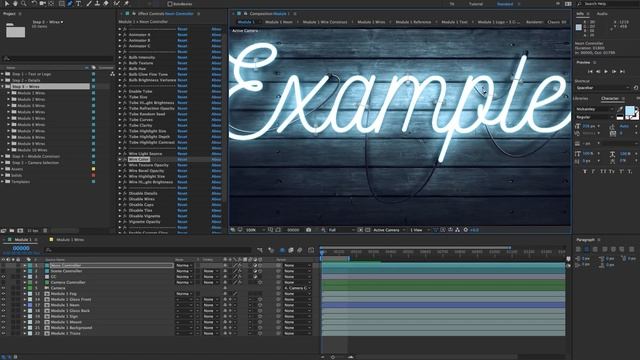Select the Clone Stamp tool
The height and width of the screenshot is (360, 640).
tap(98, 4)
